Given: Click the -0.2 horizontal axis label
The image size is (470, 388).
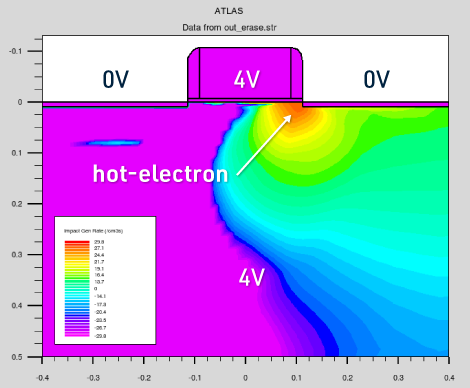Looking at the screenshot, I should pos(144,378).
